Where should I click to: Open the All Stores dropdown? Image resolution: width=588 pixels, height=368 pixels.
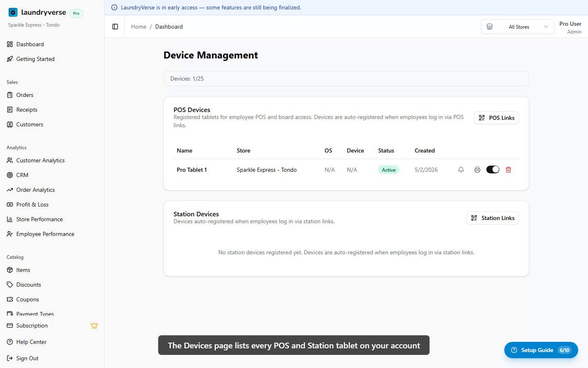point(517,27)
